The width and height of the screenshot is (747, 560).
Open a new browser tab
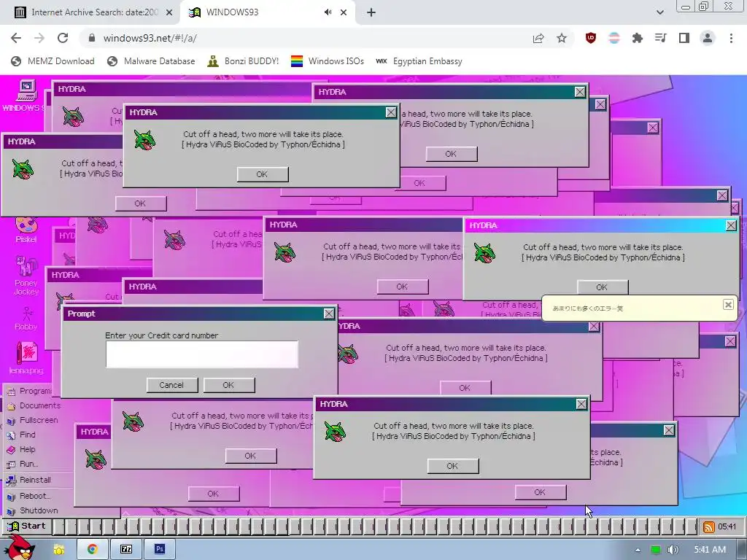[x=371, y=12]
